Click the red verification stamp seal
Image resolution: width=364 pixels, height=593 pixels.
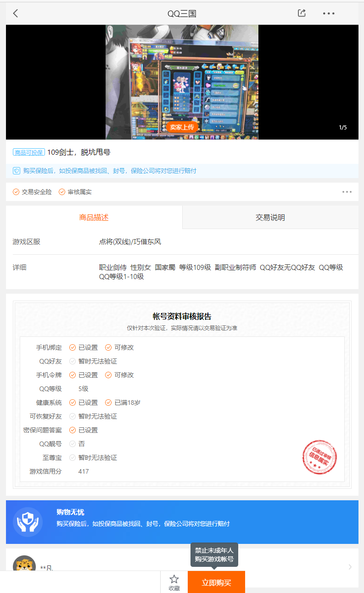point(319,457)
